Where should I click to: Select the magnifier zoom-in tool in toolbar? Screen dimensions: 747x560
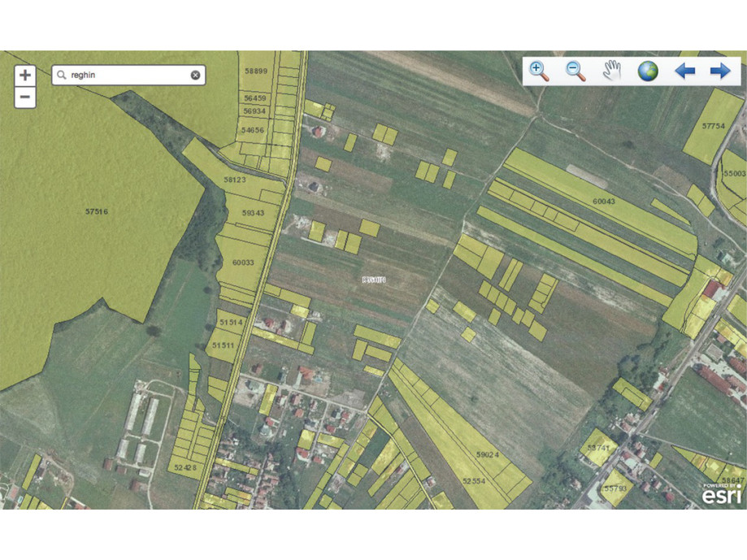[539, 71]
